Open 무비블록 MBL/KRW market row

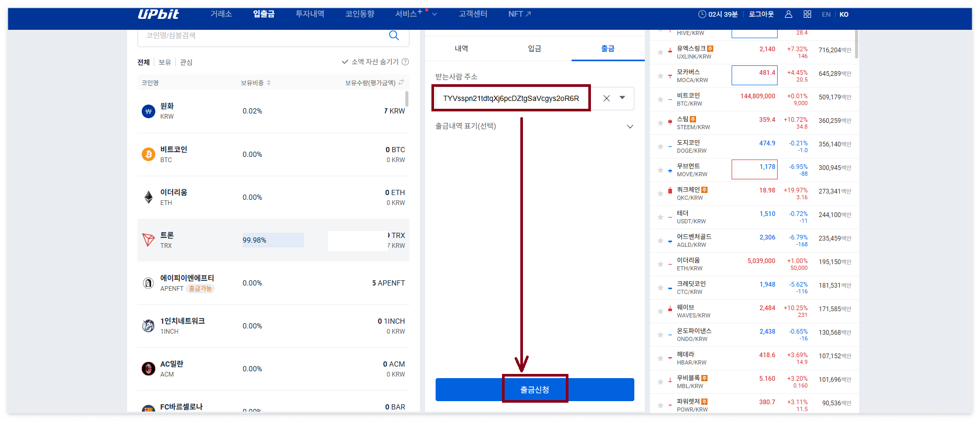(755, 382)
